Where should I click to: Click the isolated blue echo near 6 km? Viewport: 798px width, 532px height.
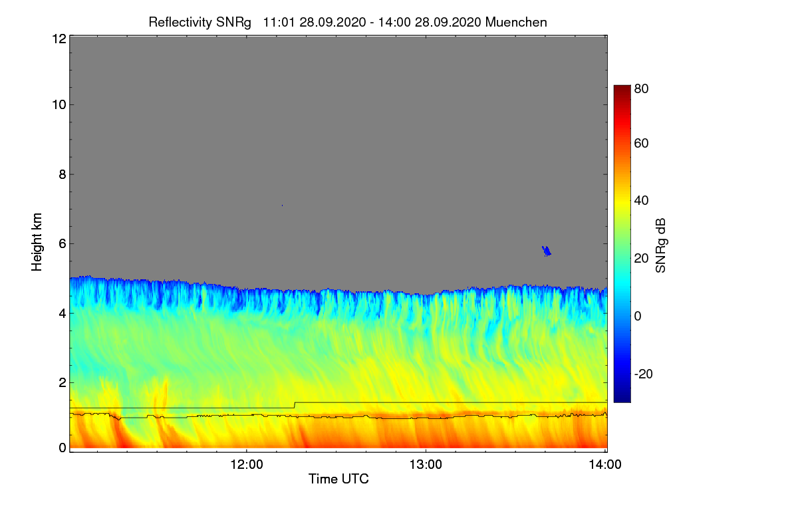[x=546, y=251]
